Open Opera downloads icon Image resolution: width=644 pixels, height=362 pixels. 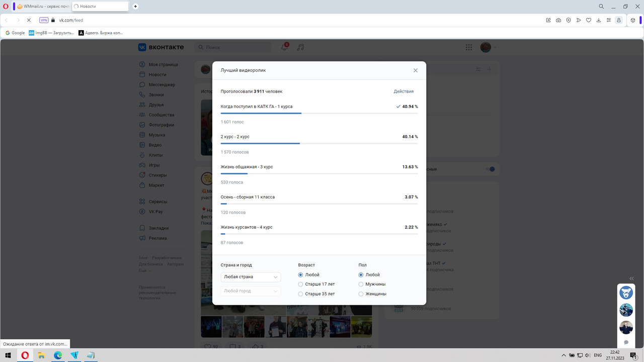599,20
